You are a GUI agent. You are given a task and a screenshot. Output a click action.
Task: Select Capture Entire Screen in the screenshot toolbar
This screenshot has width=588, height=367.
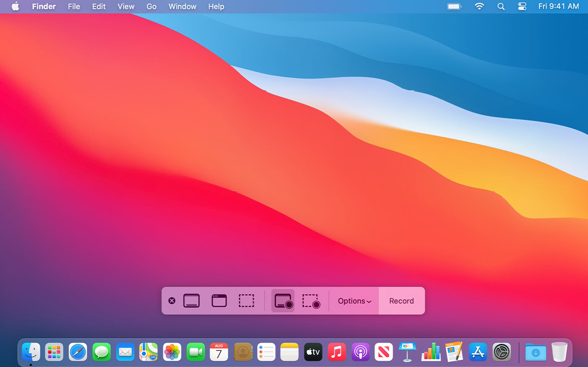coord(192,301)
